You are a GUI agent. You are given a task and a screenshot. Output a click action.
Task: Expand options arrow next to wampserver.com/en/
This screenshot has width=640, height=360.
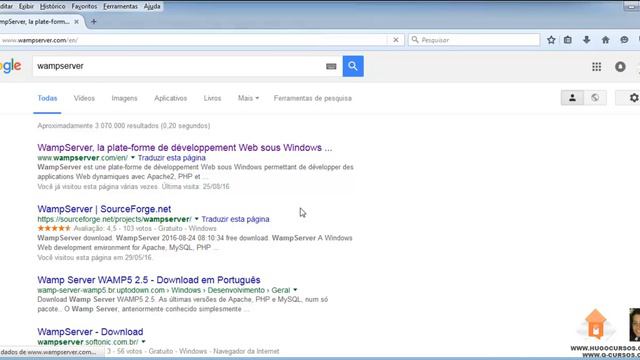pos(133,158)
